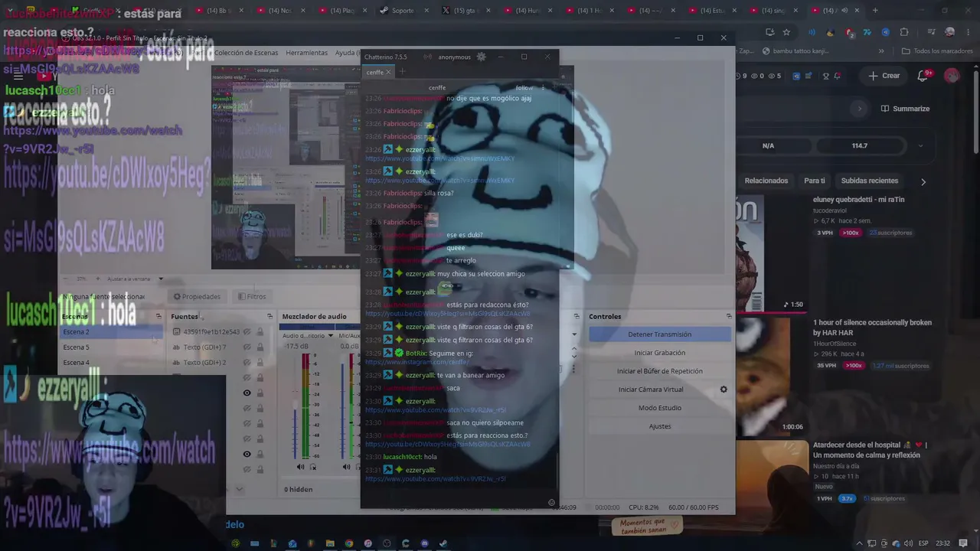Enter OBS Modo Estudio
980x551 pixels.
[659, 408]
